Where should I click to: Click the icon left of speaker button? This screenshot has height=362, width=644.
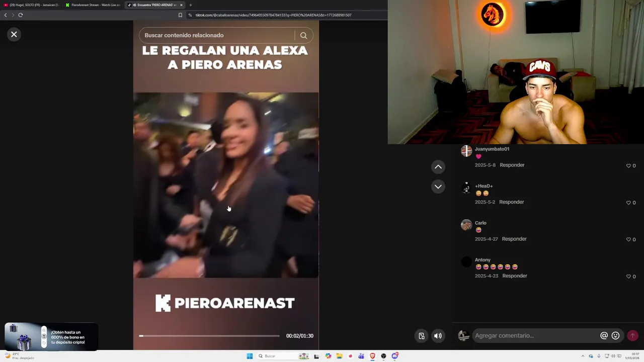coord(422,336)
